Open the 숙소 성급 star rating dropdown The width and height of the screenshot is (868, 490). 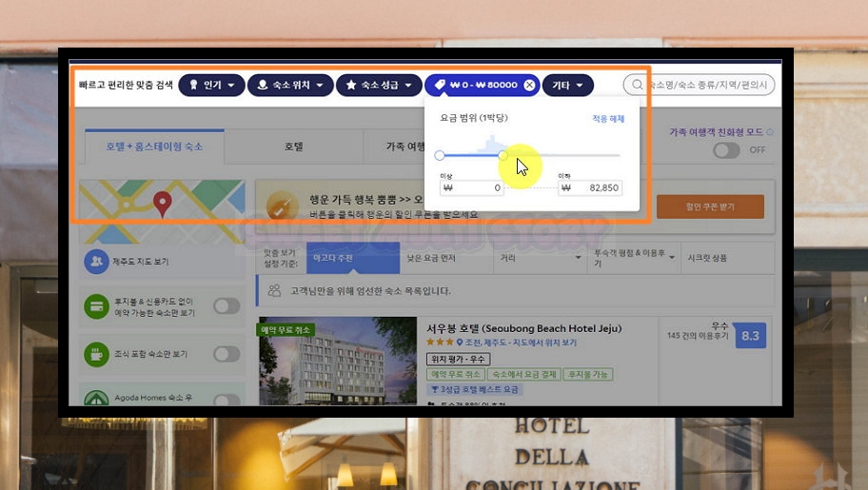379,86
